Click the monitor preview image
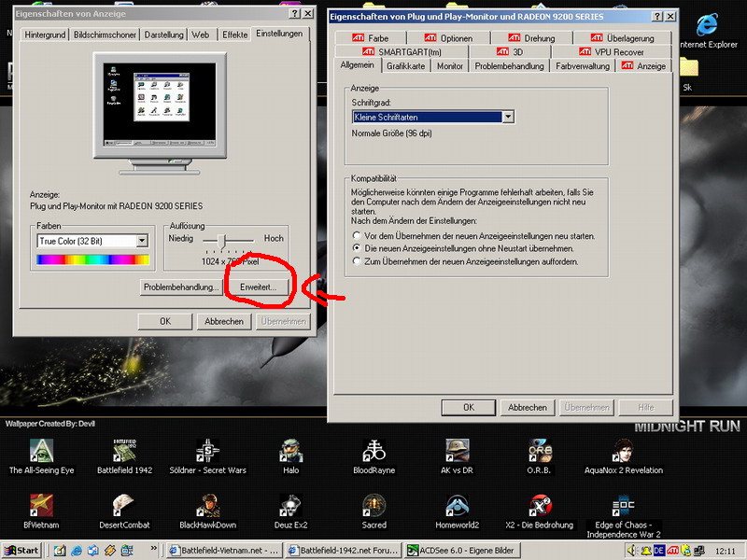Screen dimensions: 747x560 [x=160, y=113]
